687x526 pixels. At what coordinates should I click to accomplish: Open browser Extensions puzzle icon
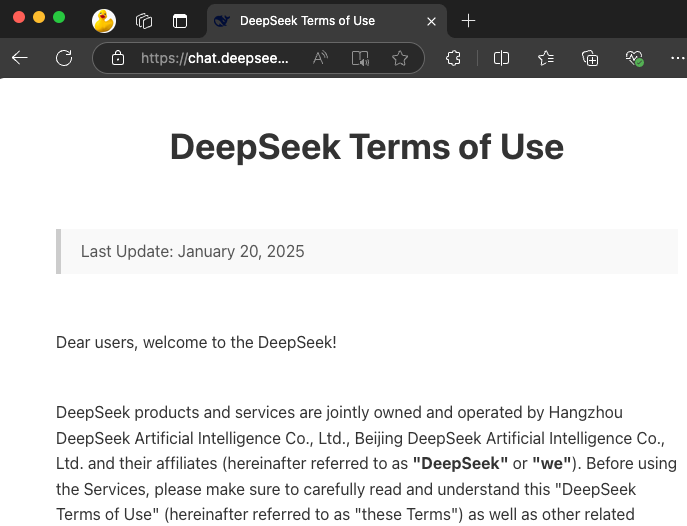click(x=453, y=58)
